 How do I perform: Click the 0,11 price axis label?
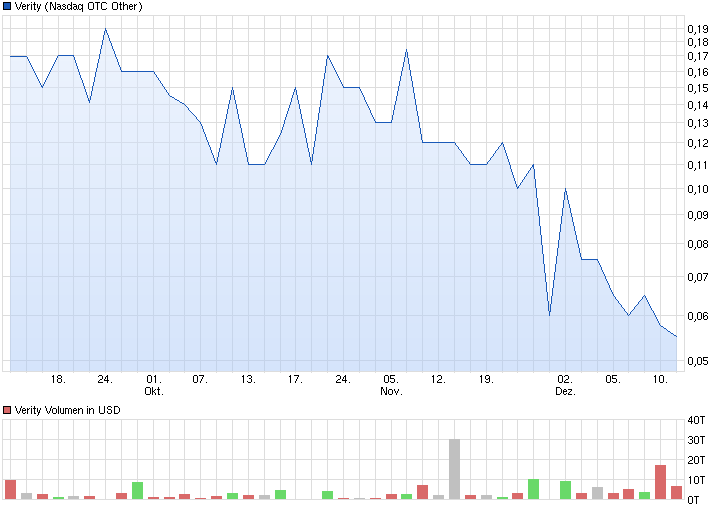tap(698, 165)
